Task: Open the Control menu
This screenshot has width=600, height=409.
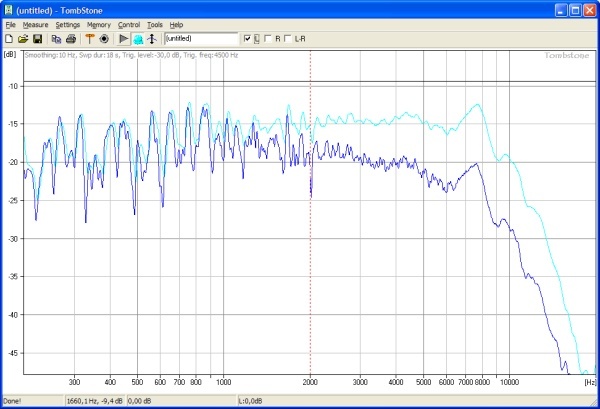Action: (x=129, y=25)
